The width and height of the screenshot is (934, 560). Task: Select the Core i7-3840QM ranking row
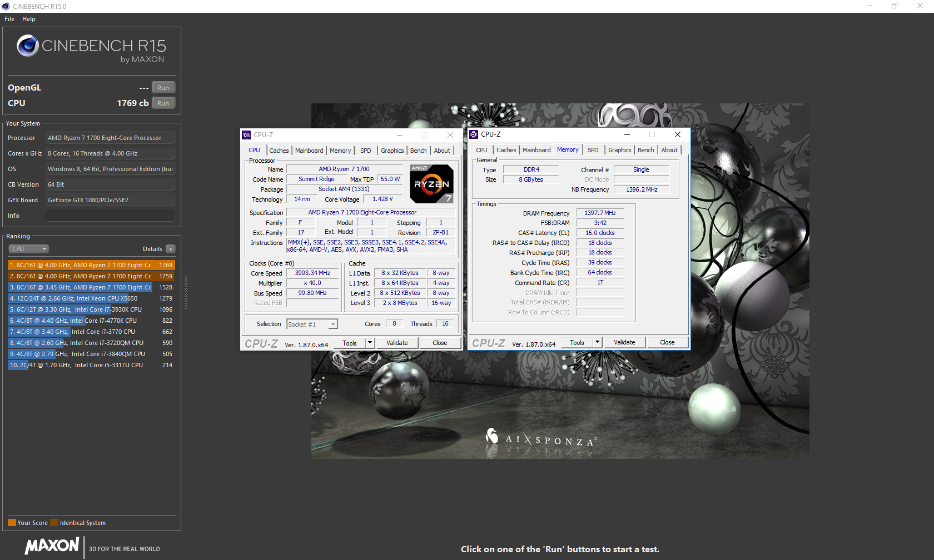click(91, 354)
